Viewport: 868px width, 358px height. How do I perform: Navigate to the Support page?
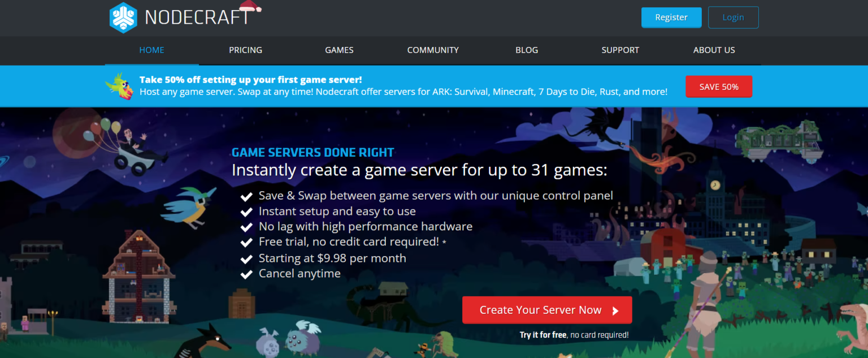tap(620, 50)
